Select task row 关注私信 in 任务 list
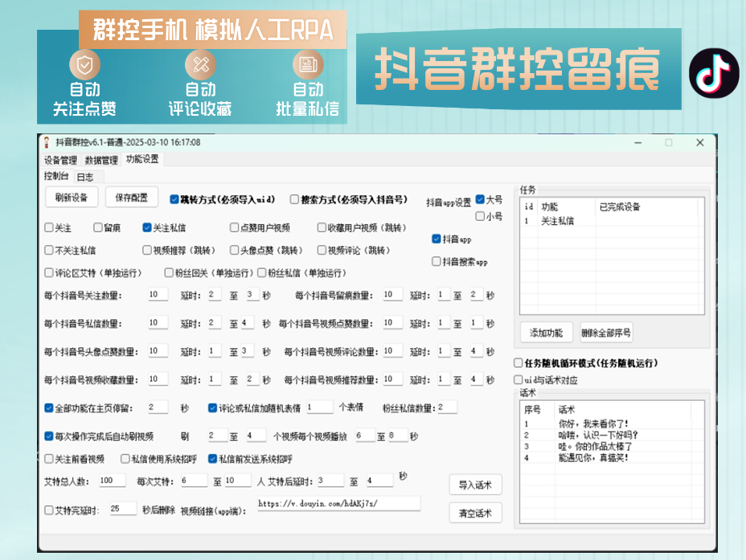The height and width of the screenshot is (560, 746). (x=612, y=221)
